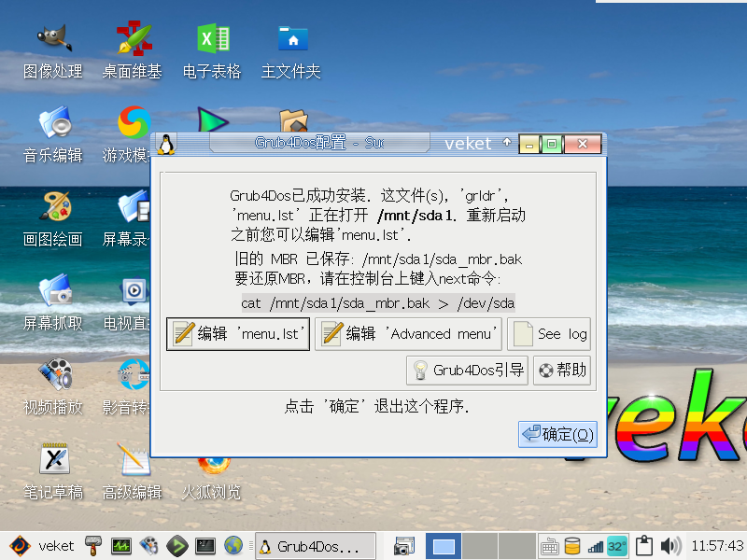Open 屏幕录制 desktop icon
This screenshot has width=747, height=560.
(134, 205)
